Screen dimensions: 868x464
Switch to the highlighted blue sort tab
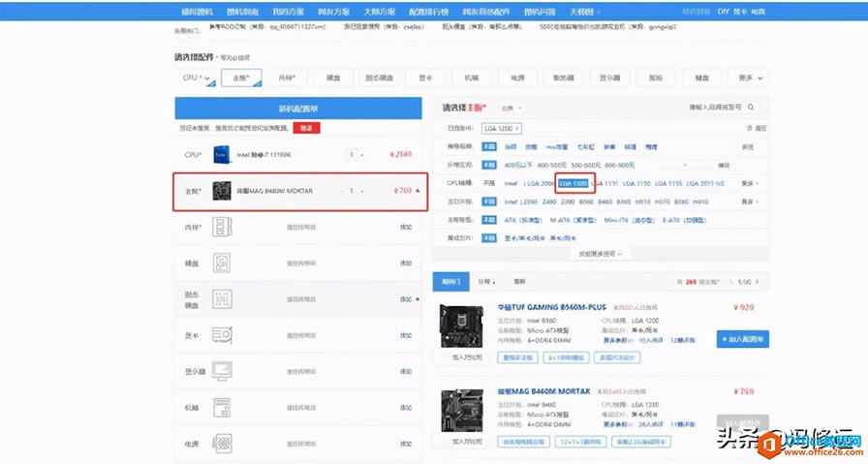[x=450, y=282]
